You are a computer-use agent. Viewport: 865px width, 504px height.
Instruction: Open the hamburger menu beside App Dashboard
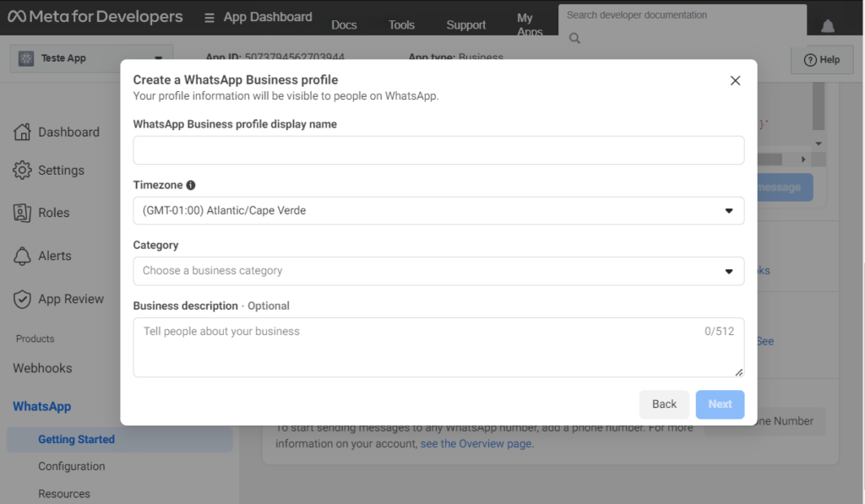coord(209,18)
